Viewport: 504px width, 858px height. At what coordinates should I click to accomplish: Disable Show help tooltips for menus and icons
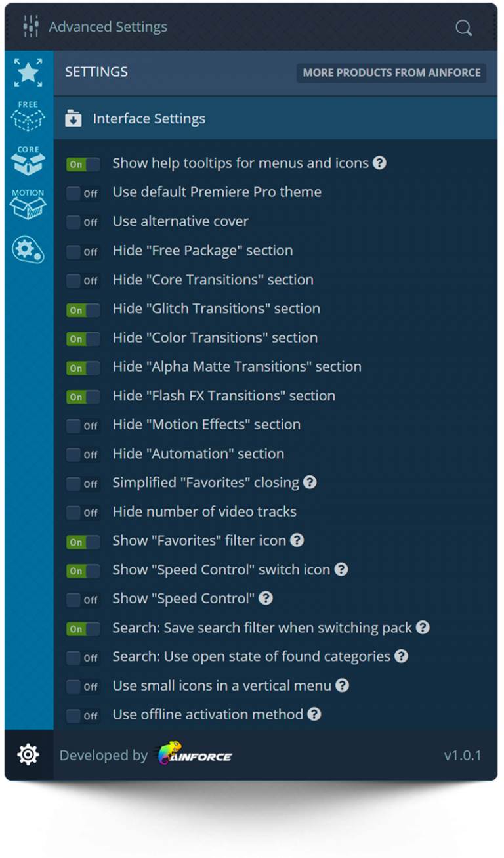coord(83,163)
